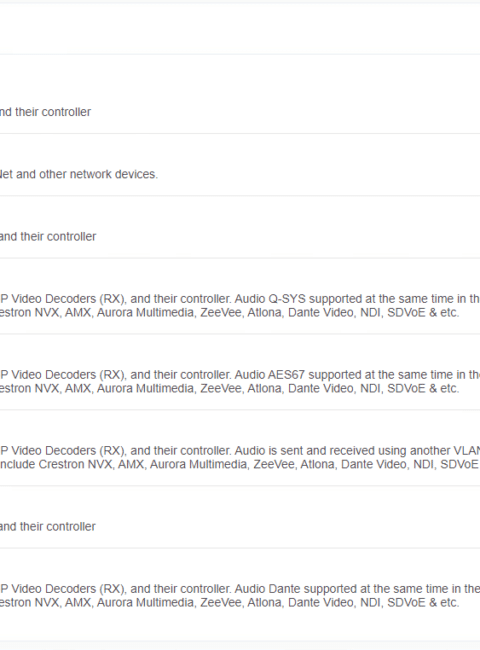Image resolution: width=480 pixels, height=650 pixels.
Task: Select "and their controller" row just above Q-SYS row
Action: [240, 227]
